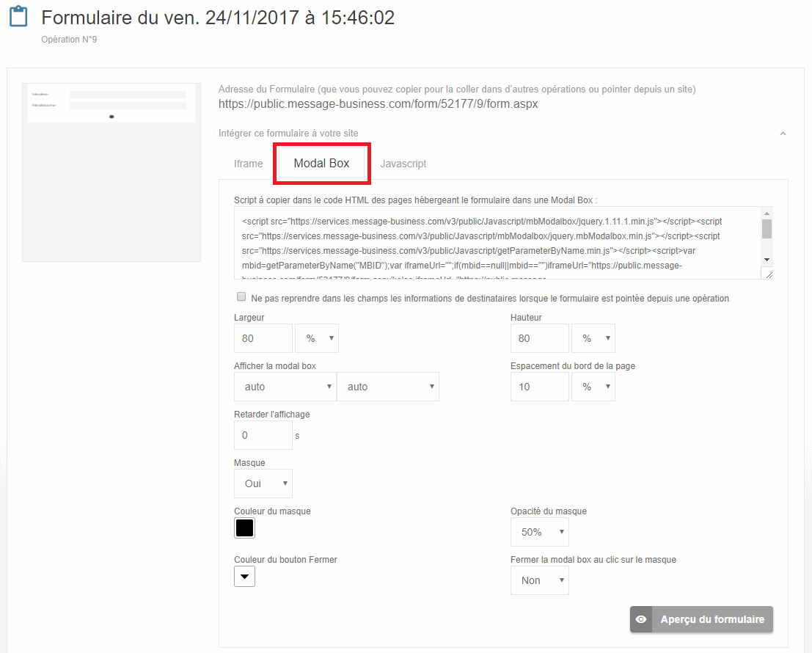Open the black 'Couleur du masque' swatch
The image size is (812, 653).
coord(244,528)
